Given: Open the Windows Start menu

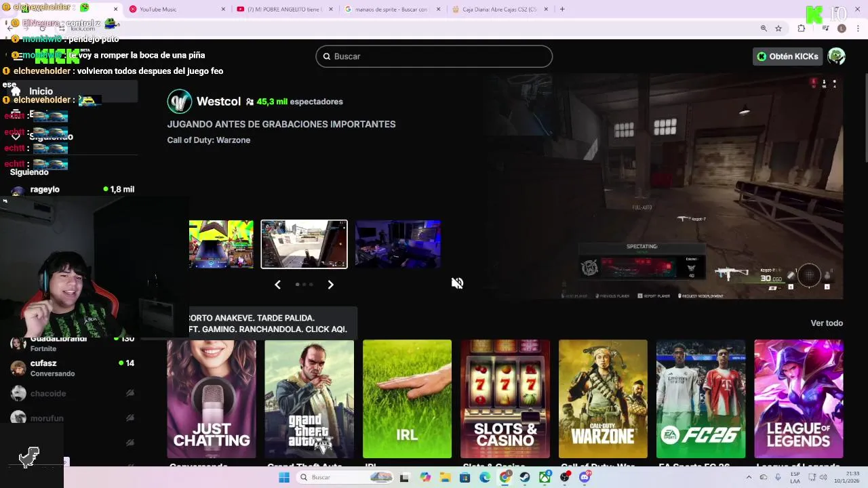Looking at the screenshot, I should 284,477.
